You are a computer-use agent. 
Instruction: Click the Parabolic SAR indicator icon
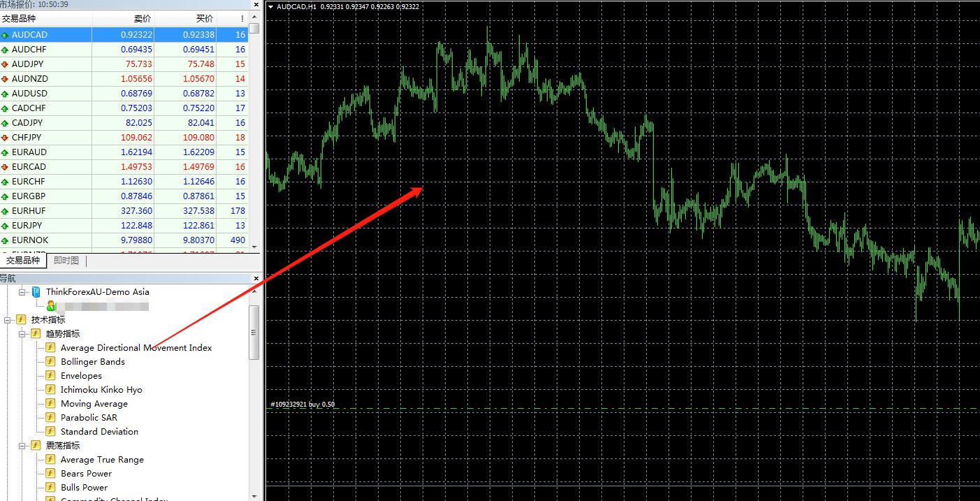pos(50,417)
